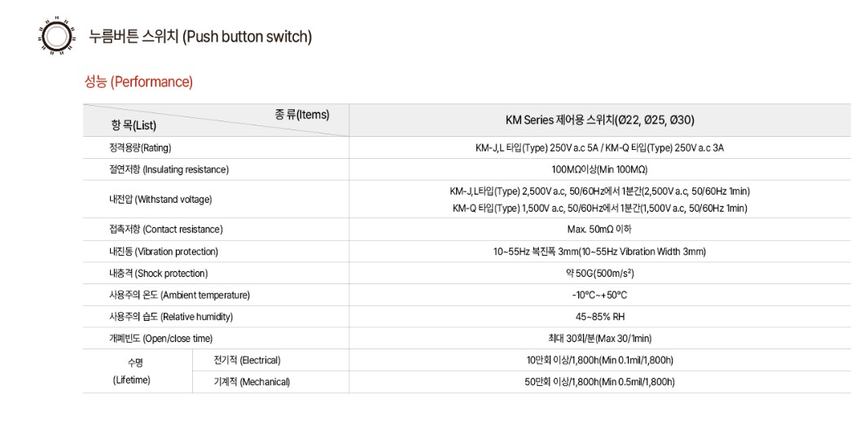Screen dimensions: 868x421
Task: Click the 항목(List) header label
Action: [134, 125]
